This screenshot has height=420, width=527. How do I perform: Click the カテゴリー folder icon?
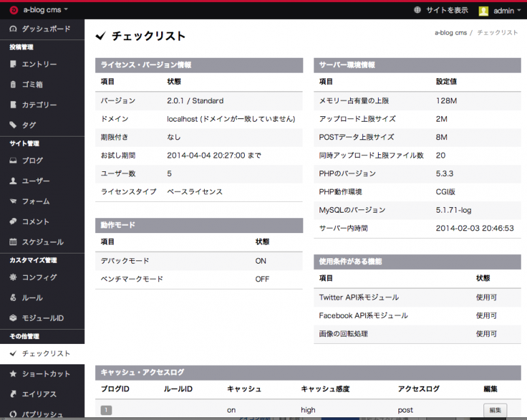click(13, 105)
